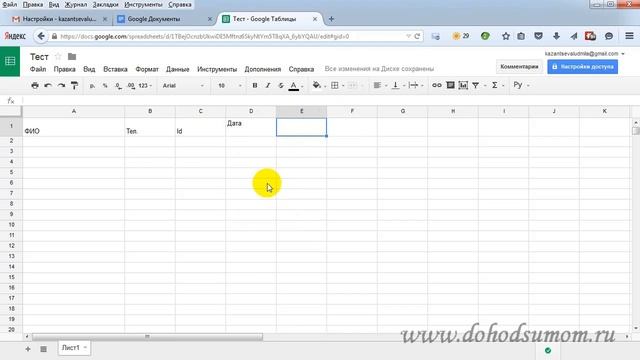Open the Вставка menu
Screen dimensions: 640x360
click(115, 69)
